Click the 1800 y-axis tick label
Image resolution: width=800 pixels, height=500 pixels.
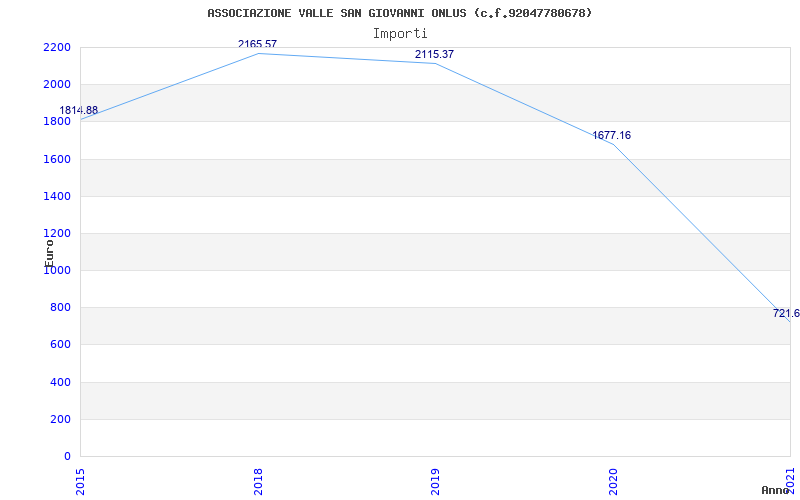[57, 122]
